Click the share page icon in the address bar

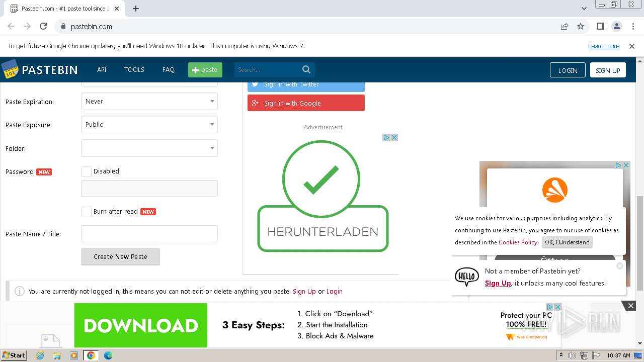pos(565,26)
